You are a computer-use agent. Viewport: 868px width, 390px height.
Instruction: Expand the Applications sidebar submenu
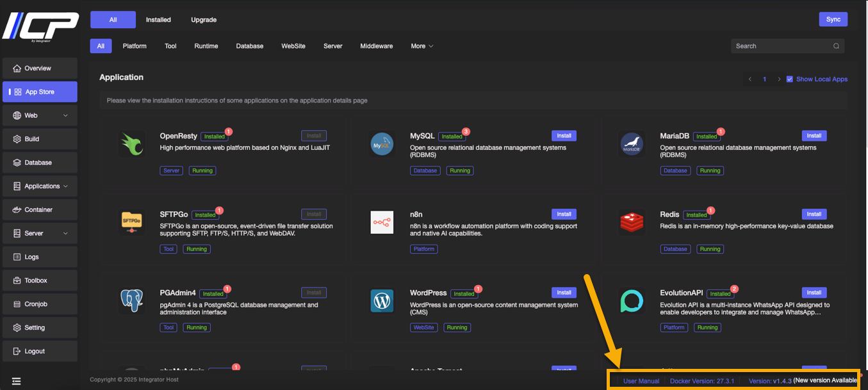point(65,186)
